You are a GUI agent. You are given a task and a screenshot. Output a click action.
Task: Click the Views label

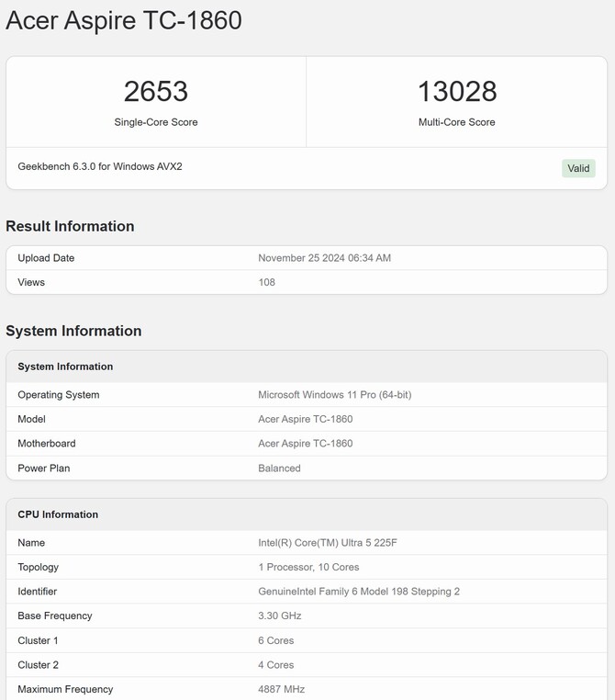pos(31,282)
